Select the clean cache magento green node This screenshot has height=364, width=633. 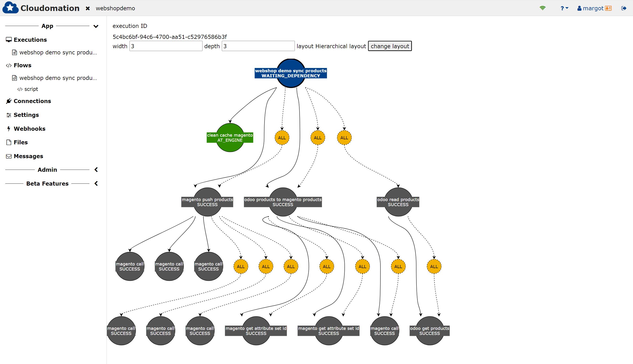(x=230, y=138)
